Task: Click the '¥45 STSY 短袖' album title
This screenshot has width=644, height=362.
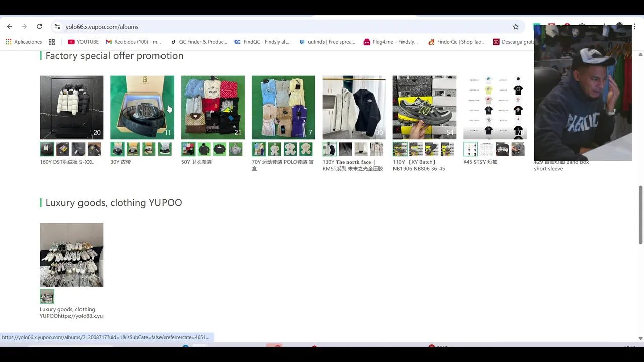Action: pos(480,162)
